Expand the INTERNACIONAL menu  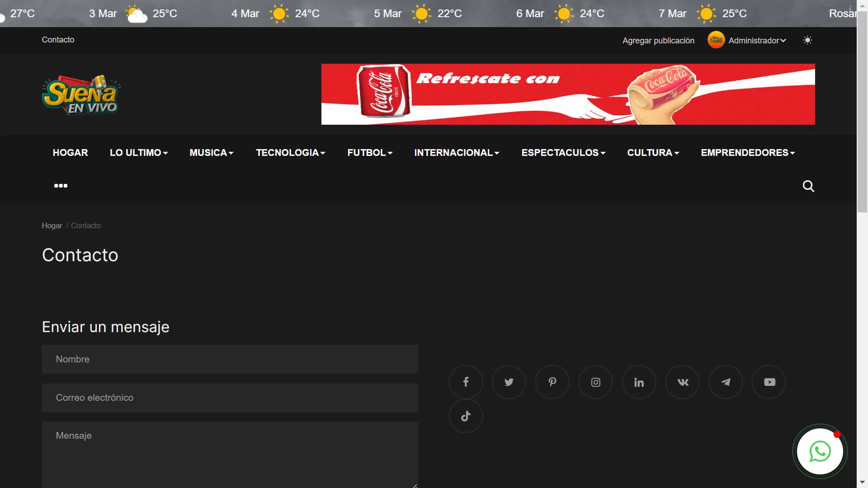coord(457,153)
